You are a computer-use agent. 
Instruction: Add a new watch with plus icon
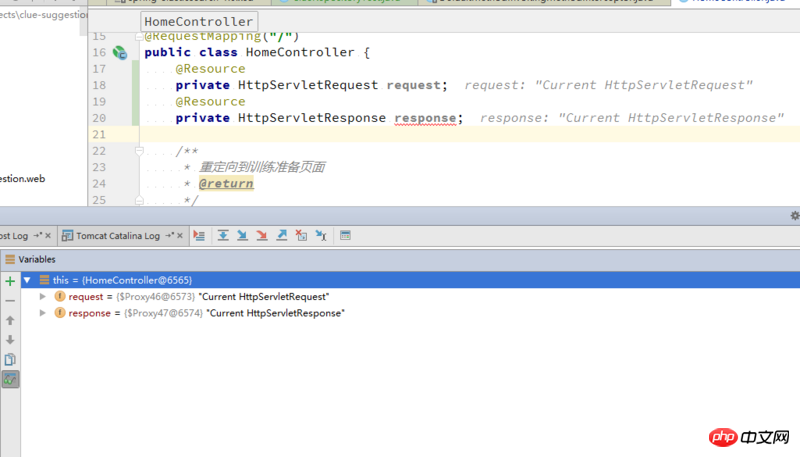10,281
